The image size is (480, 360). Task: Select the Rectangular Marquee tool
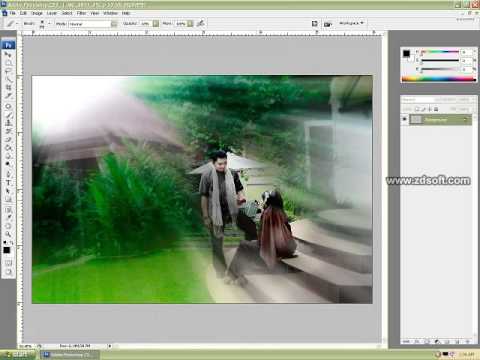pos(8,62)
